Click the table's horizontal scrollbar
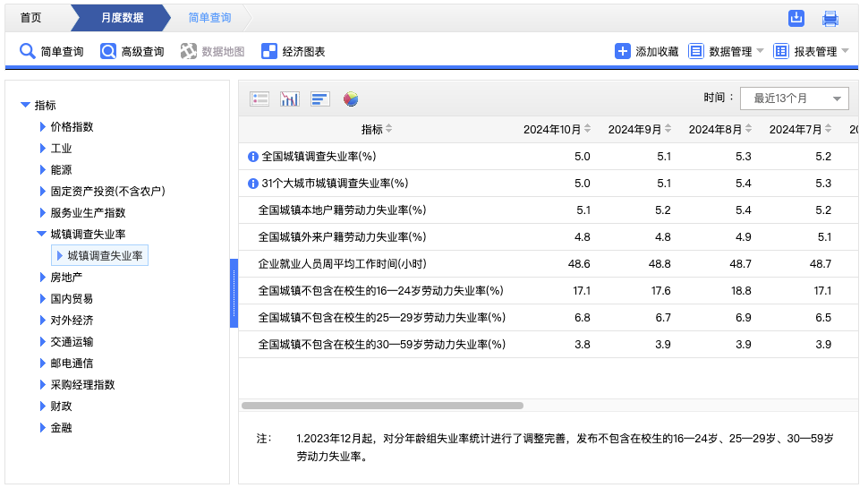The image size is (868, 488). (x=382, y=406)
